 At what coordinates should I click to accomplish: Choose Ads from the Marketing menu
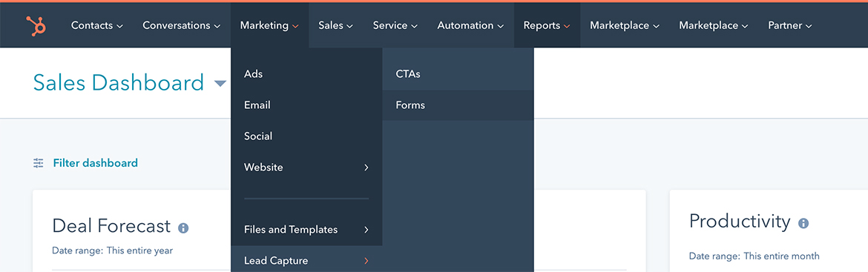[x=306, y=74]
